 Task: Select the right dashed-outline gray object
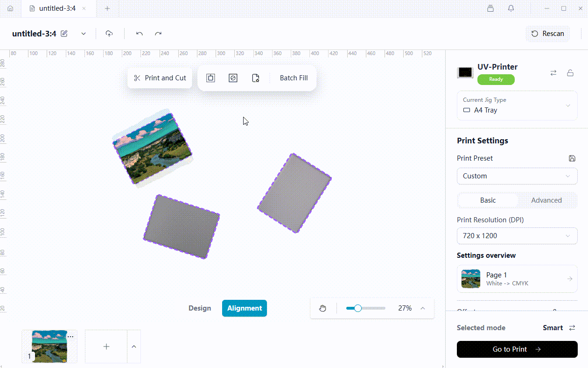click(x=294, y=193)
